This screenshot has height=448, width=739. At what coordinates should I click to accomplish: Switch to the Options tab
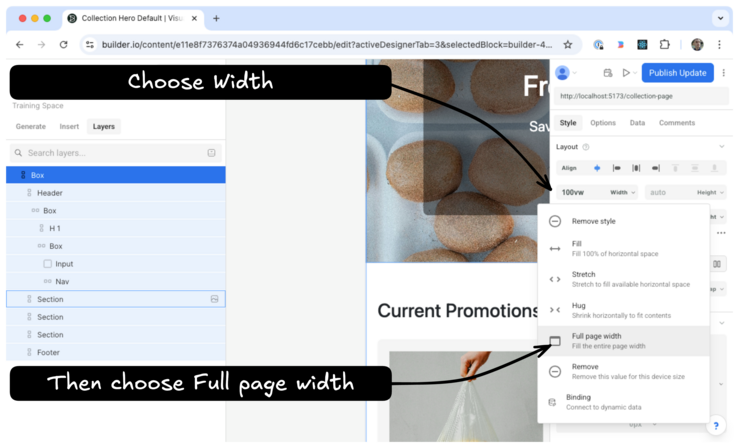pyautogui.click(x=603, y=123)
